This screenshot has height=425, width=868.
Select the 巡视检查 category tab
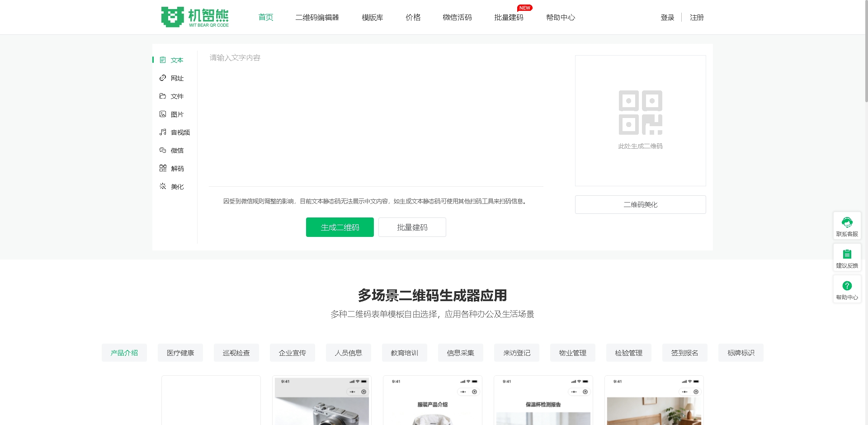tap(236, 353)
